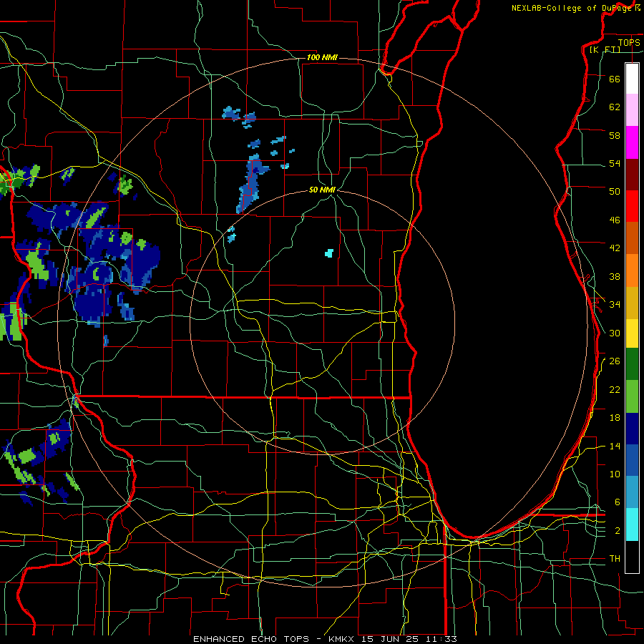Click the [K FT] units label

click(x=605, y=49)
